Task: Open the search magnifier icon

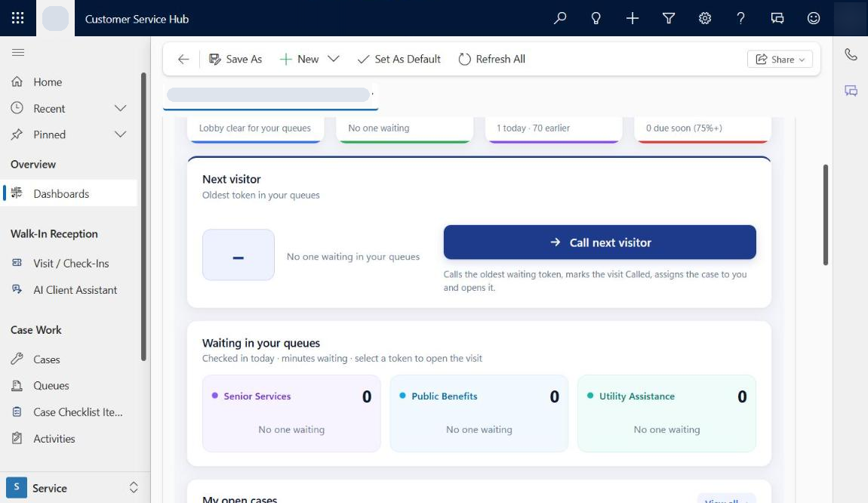Action: pos(559,18)
